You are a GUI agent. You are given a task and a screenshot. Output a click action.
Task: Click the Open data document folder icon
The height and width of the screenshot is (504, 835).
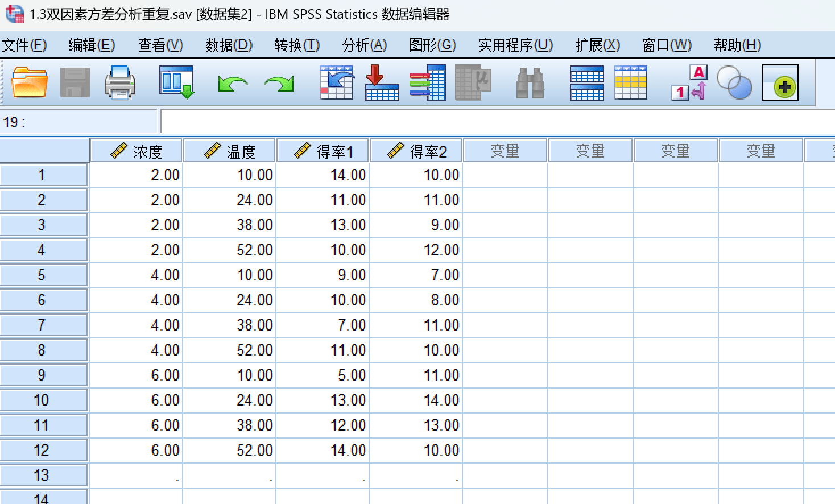pyautogui.click(x=29, y=83)
